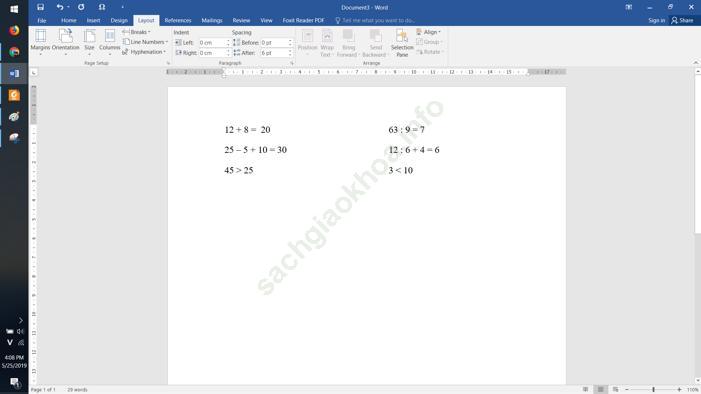The height and width of the screenshot is (394, 701).
Task: Switch to the Insert tab
Action: 93,21
